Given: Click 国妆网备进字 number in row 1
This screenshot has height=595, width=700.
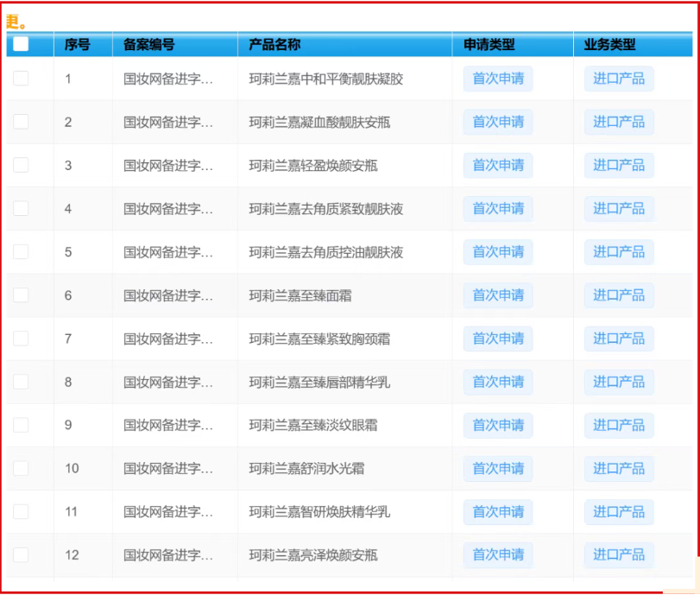Looking at the screenshot, I should (x=167, y=79).
